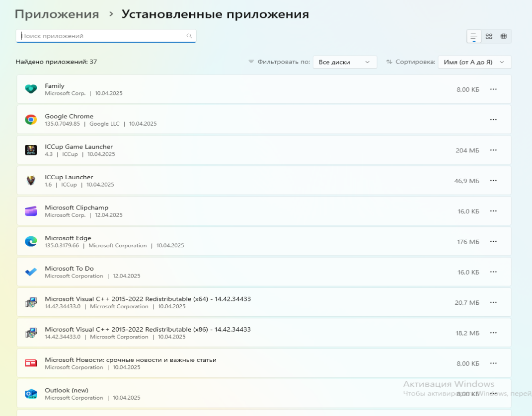532x416 pixels.
Task: Click Chrome version 135.0.7049.85 text
Action: [63, 124]
